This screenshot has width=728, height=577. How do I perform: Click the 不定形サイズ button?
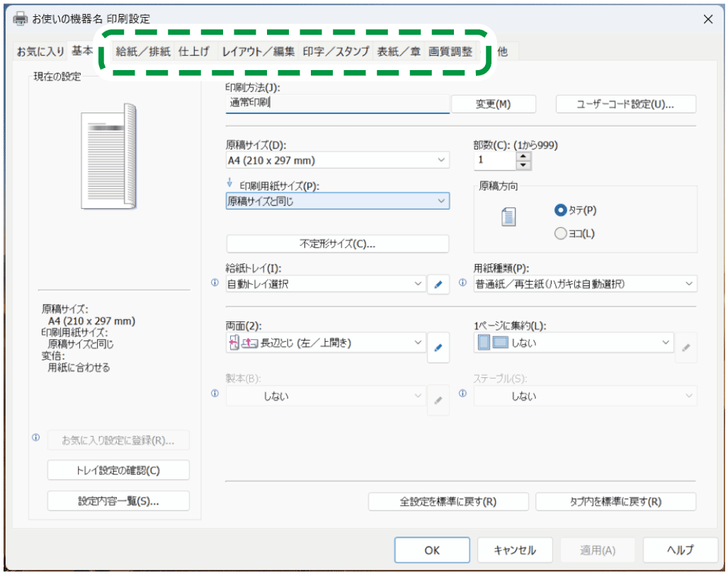tap(337, 244)
